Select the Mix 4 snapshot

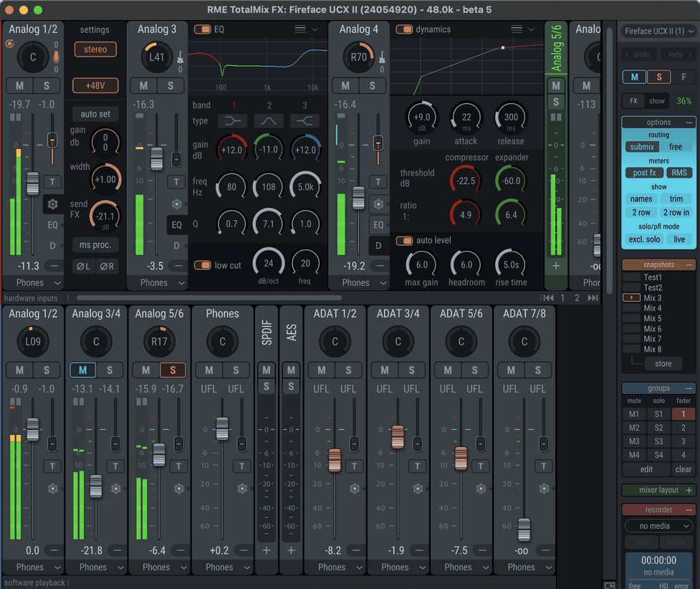click(652, 308)
